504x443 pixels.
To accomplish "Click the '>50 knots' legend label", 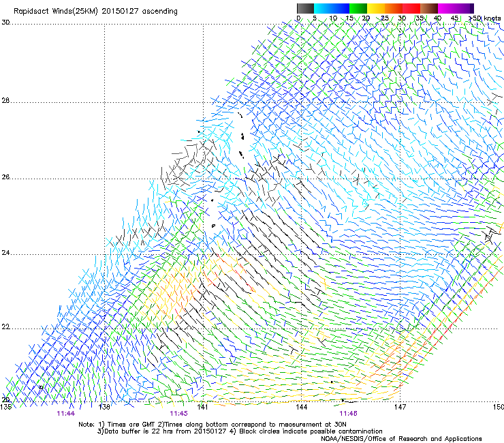I will click(x=485, y=18).
